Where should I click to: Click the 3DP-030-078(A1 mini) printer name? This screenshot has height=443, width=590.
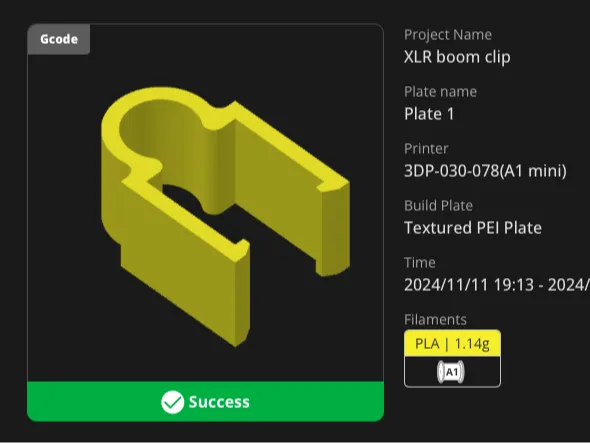(485, 171)
